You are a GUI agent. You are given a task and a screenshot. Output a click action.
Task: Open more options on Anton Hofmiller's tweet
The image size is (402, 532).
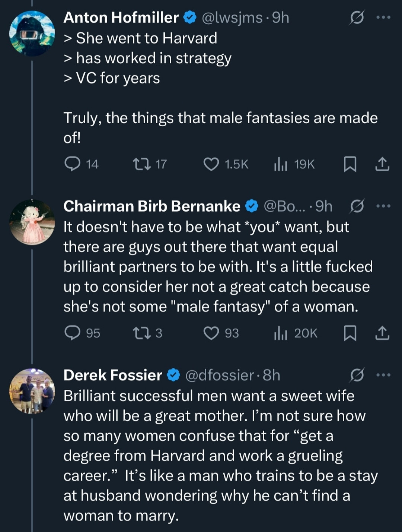point(383,18)
